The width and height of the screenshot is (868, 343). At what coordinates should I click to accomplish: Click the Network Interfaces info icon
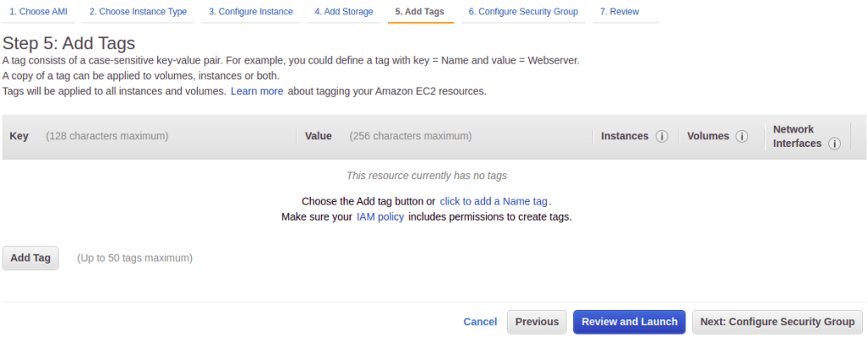(x=834, y=143)
